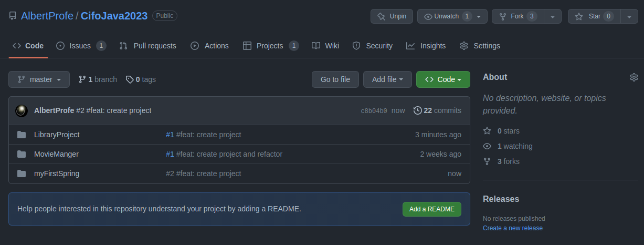This screenshot has height=245, width=644.
Task: Open the AlbertProfe owner link
Action: coord(47,16)
